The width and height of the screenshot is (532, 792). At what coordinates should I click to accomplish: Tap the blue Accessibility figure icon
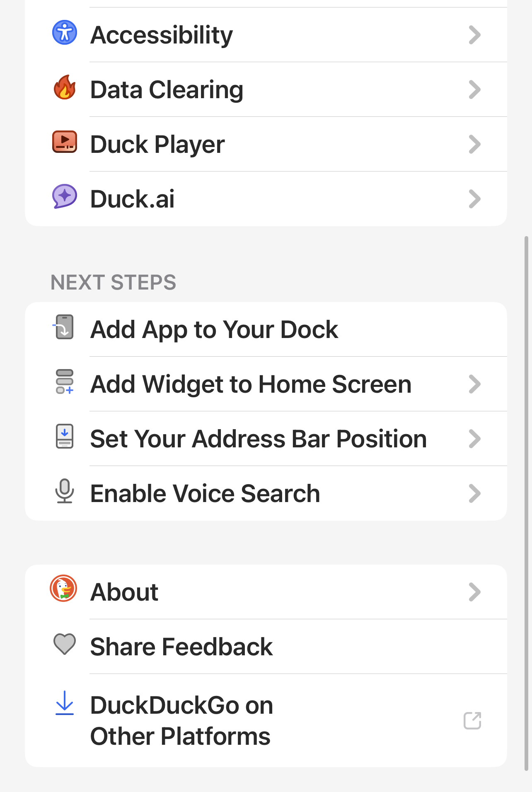tap(65, 32)
